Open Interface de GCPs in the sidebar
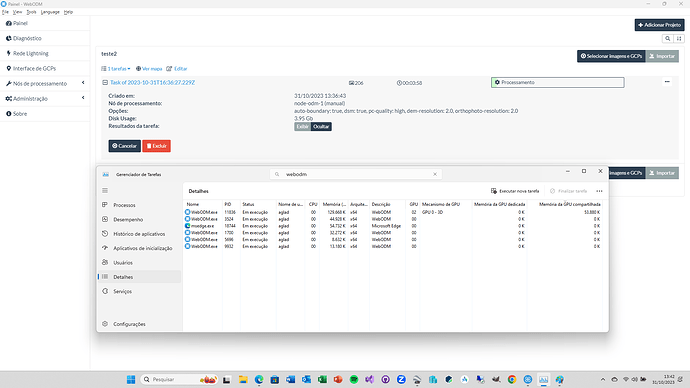This screenshot has width=690, height=388. (x=31, y=69)
